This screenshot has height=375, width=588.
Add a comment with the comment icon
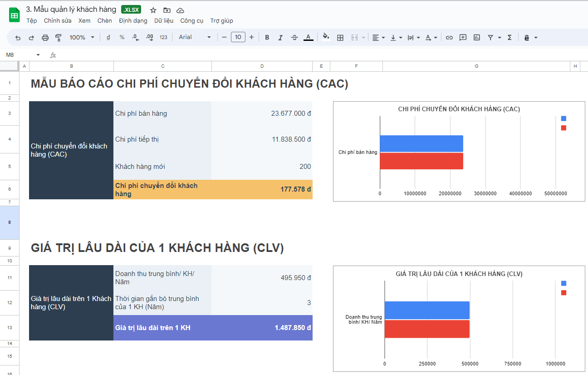[463, 37]
